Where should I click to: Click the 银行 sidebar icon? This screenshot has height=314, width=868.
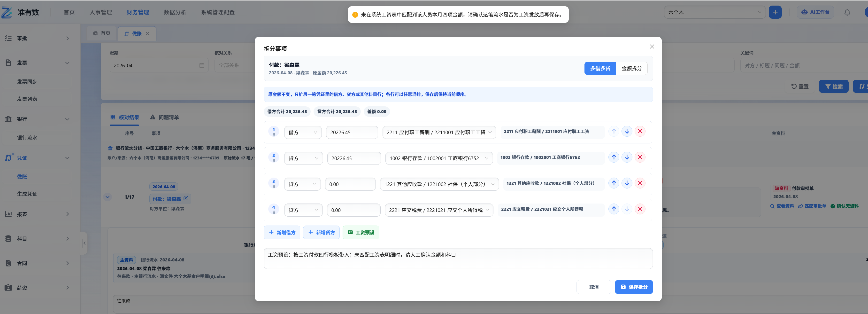click(8, 119)
